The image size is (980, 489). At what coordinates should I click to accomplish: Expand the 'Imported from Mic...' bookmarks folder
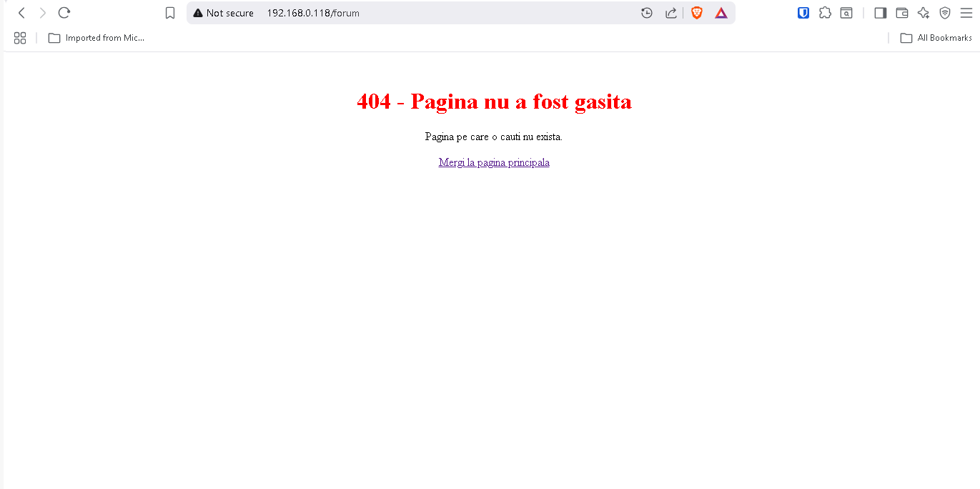click(x=96, y=38)
